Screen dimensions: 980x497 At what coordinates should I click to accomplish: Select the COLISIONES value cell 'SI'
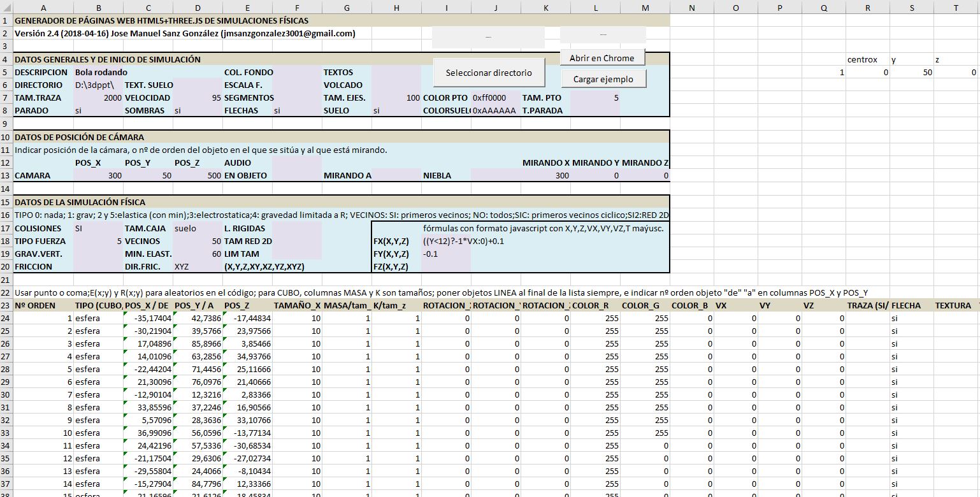click(x=97, y=229)
